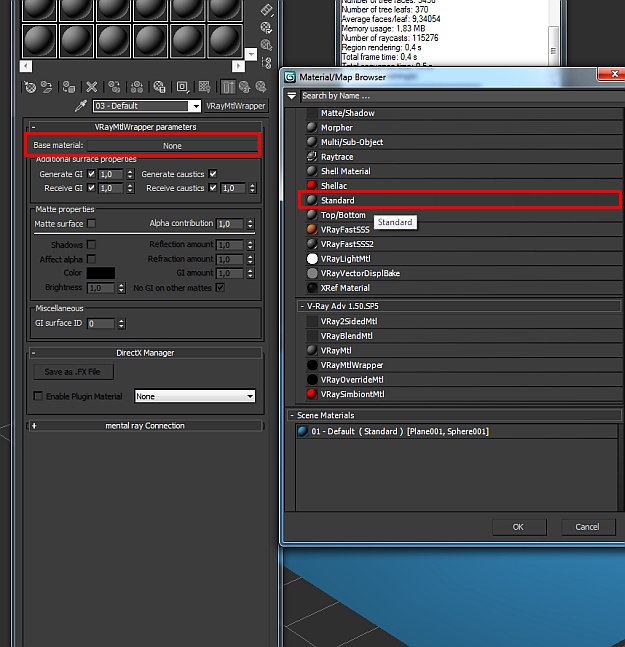Click the Generate GI value spinner
625x647 pixels.
130,174
